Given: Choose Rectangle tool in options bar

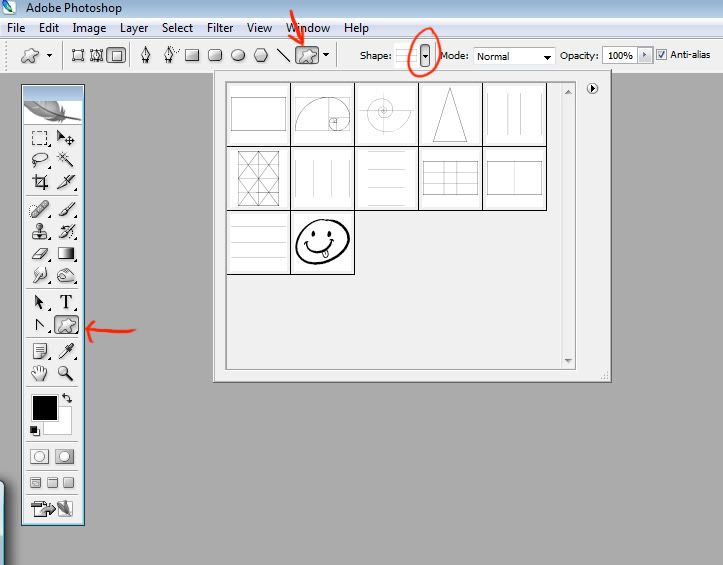Looking at the screenshot, I should pyautogui.click(x=192, y=56).
